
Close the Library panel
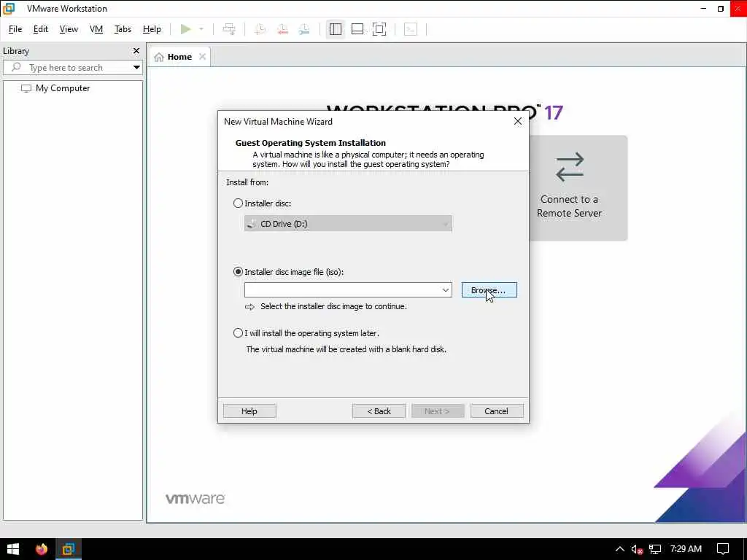tap(136, 50)
